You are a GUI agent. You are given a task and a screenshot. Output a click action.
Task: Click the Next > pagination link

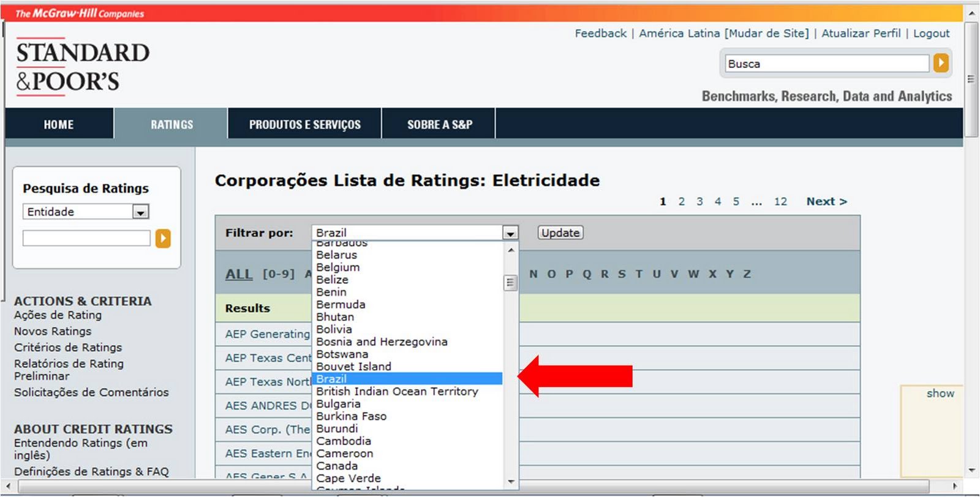coord(826,201)
